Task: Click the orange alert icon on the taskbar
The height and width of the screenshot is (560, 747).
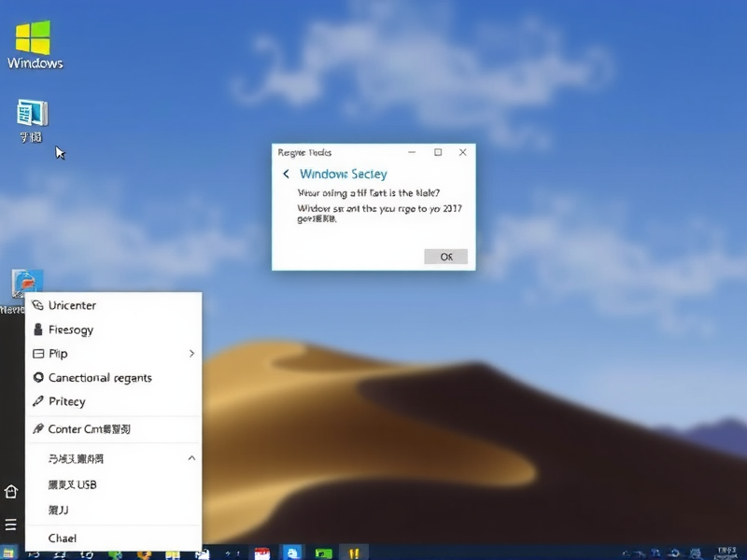Action: pyautogui.click(x=353, y=552)
